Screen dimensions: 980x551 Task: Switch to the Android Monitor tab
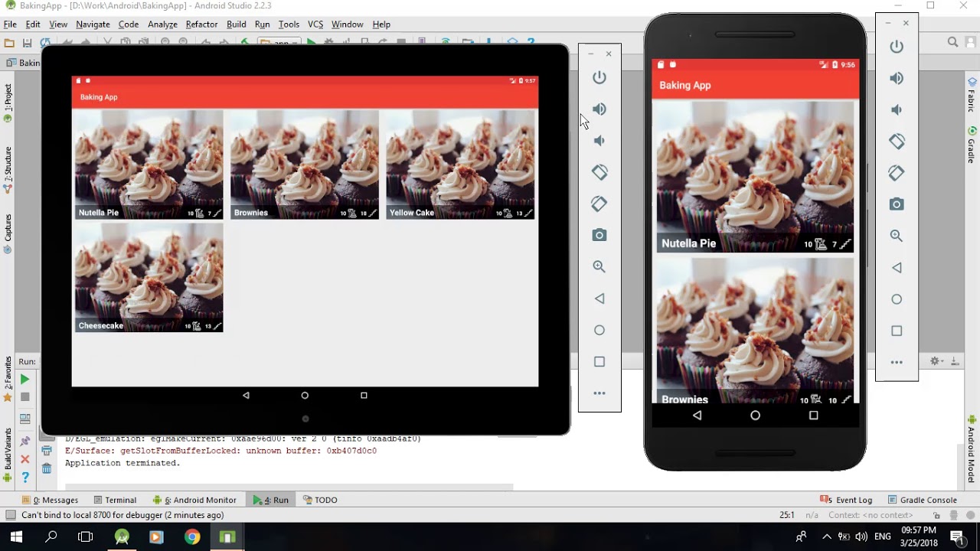click(x=194, y=500)
